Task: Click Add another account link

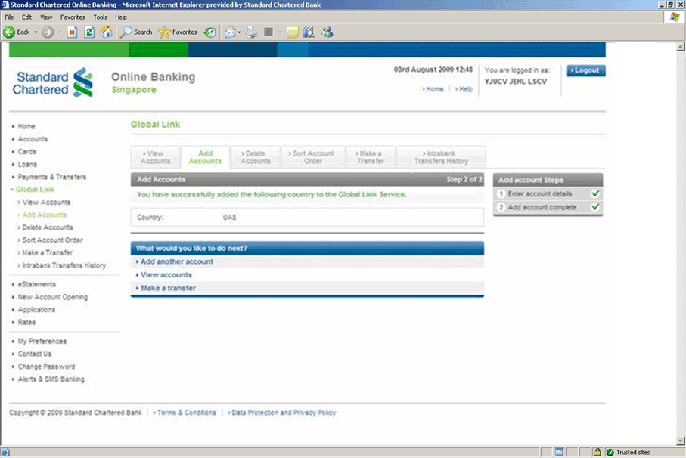Action: click(177, 262)
